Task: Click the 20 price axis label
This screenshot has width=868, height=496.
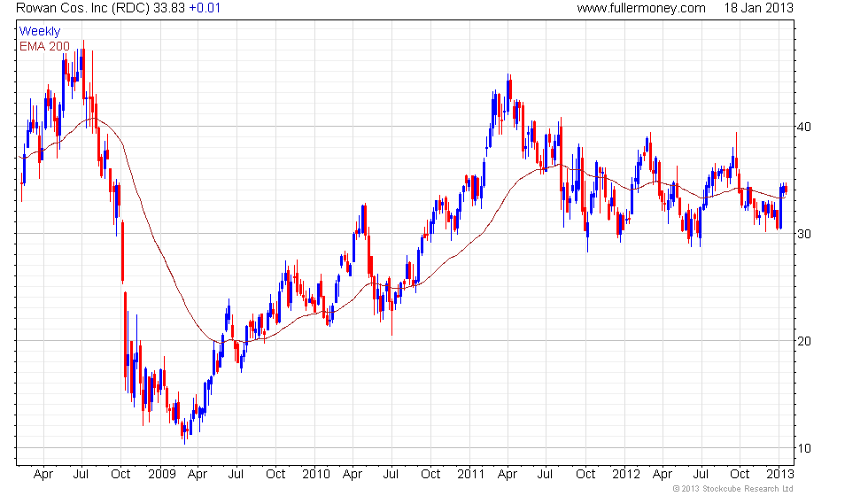Action: (x=804, y=342)
